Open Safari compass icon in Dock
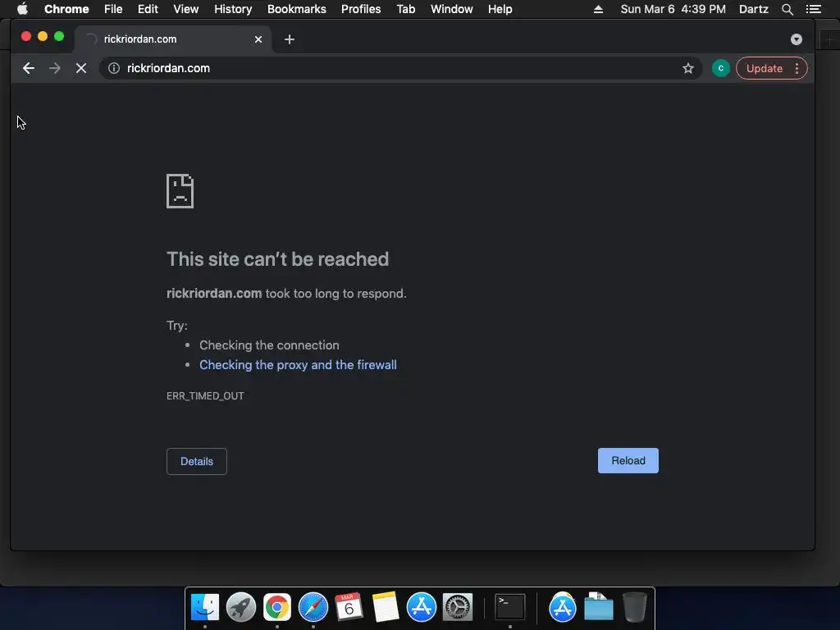This screenshot has width=840, height=630. pyautogui.click(x=313, y=607)
